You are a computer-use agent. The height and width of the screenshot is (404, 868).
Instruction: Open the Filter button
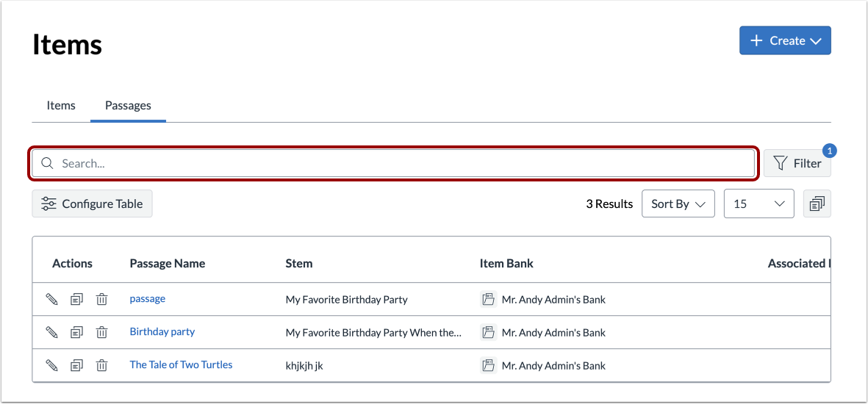(797, 164)
